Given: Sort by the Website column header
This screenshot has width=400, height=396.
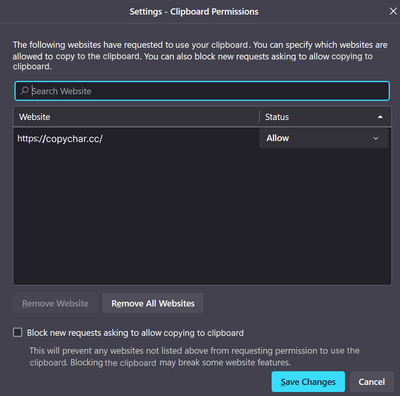Looking at the screenshot, I should [x=136, y=117].
